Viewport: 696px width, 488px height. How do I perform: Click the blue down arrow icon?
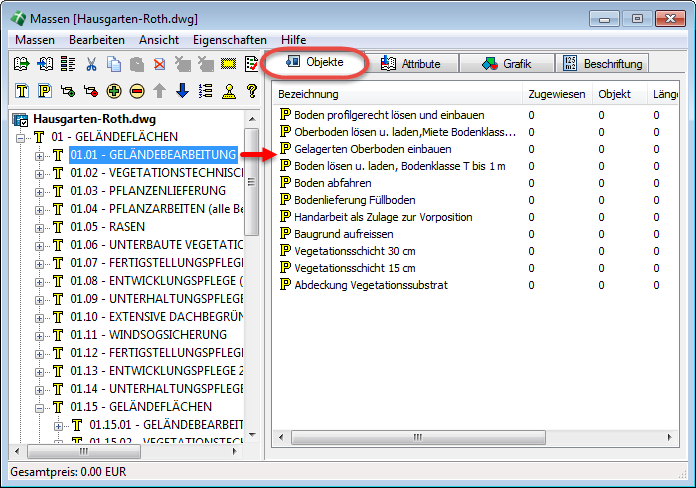pos(182,91)
